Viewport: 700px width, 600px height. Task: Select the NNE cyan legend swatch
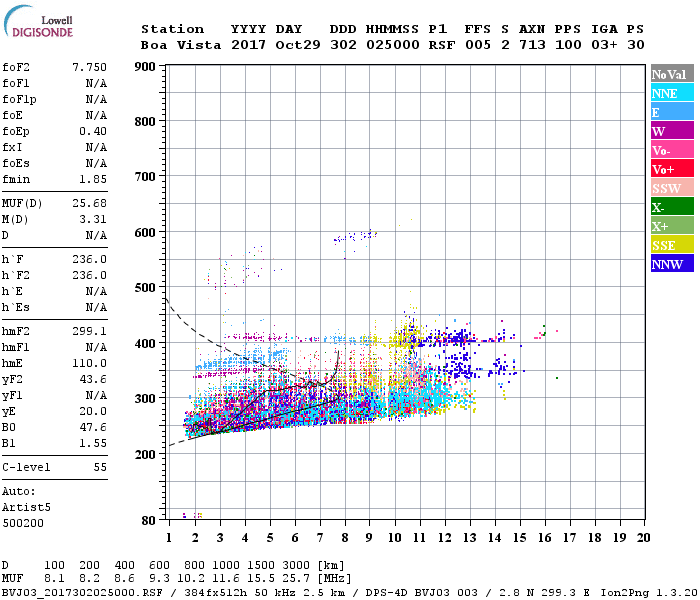pyautogui.click(x=672, y=93)
